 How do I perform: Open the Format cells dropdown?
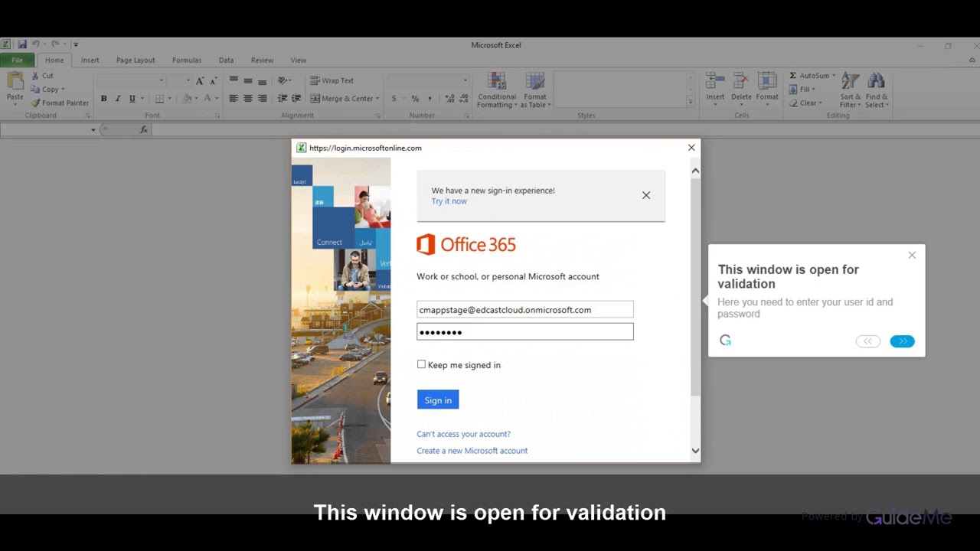pos(766,90)
